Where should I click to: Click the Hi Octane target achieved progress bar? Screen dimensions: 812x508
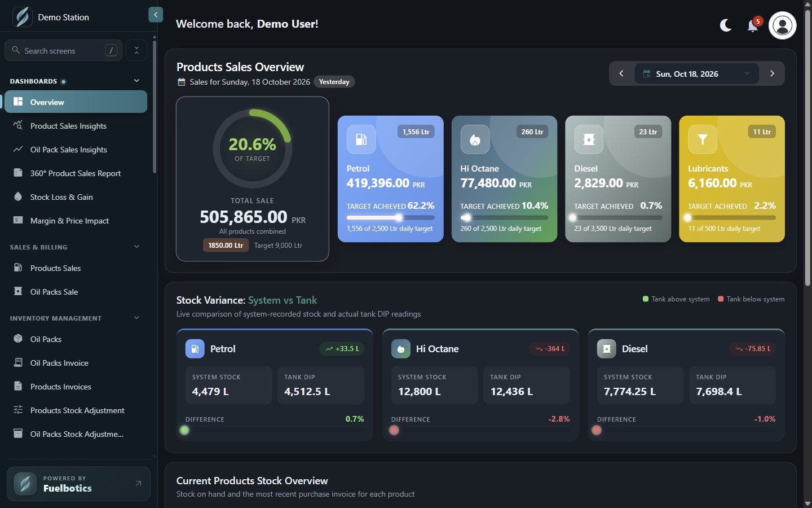point(504,217)
